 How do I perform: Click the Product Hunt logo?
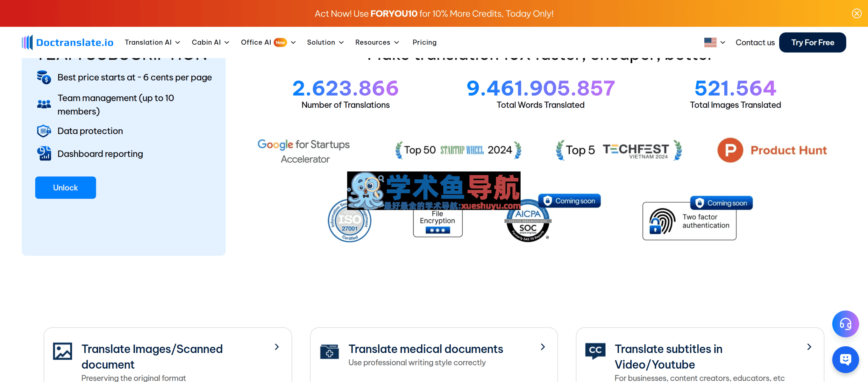click(772, 150)
